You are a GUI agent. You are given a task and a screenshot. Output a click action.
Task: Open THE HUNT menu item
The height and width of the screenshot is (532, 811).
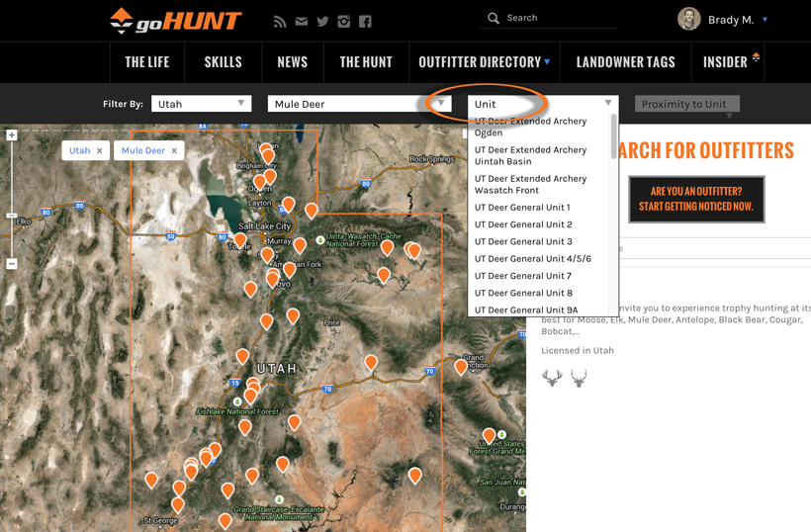click(x=366, y=62)
